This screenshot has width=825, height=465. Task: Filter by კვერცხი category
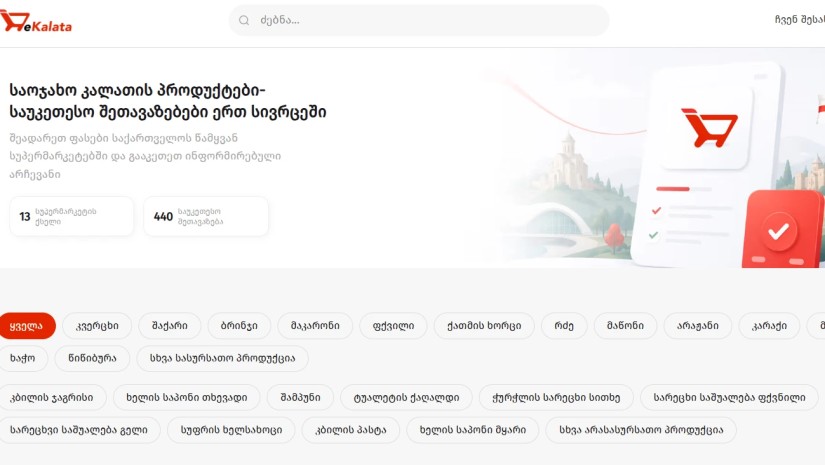[97, 326]
